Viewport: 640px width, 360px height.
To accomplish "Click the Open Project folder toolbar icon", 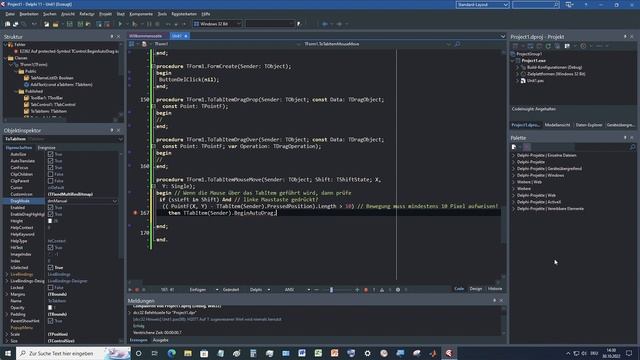I will (x=56, y=24).
